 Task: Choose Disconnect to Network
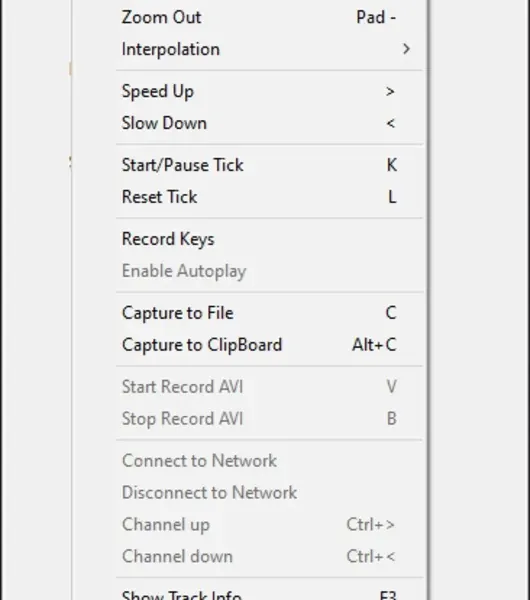[269, 492]
